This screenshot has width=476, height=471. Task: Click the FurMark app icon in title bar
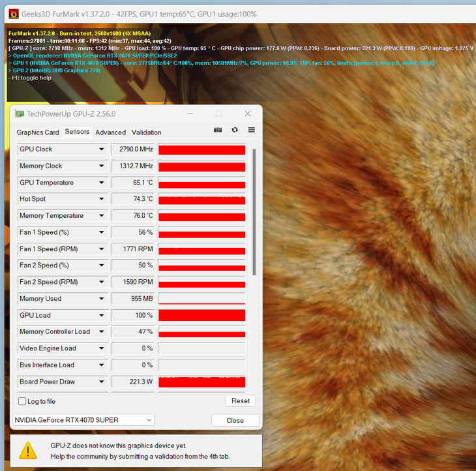coord(14,14)
